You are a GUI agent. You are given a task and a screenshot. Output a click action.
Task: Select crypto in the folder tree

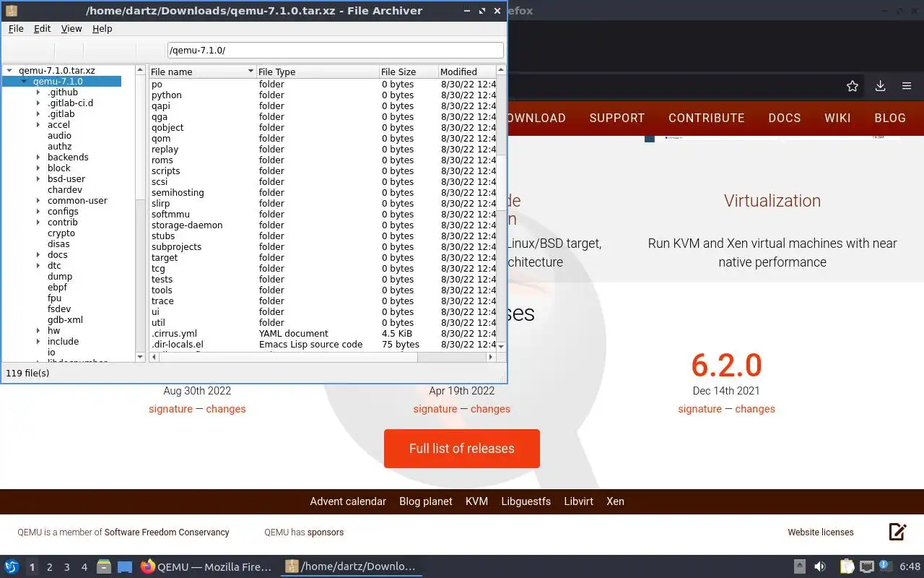click(61, 233)
